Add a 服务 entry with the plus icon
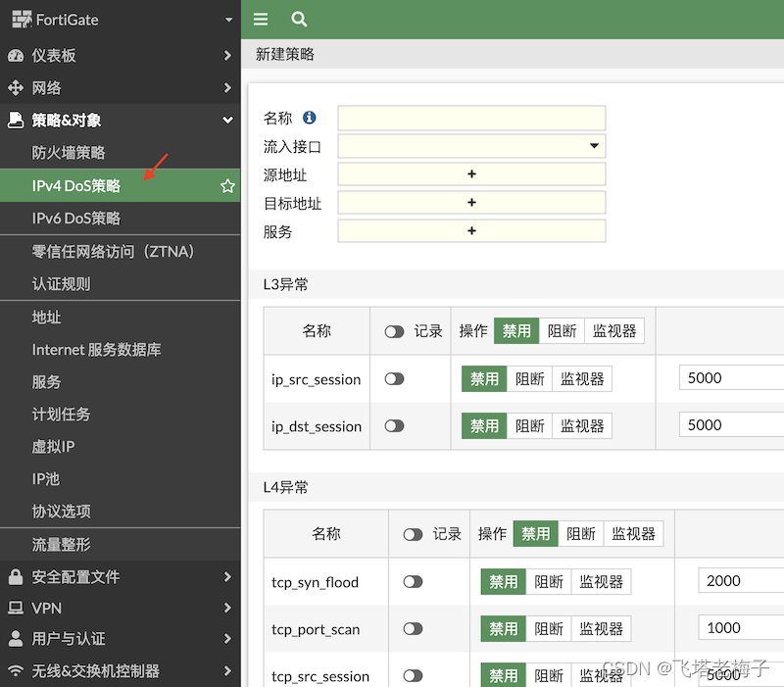784x687 pixels. pos(471,231)
